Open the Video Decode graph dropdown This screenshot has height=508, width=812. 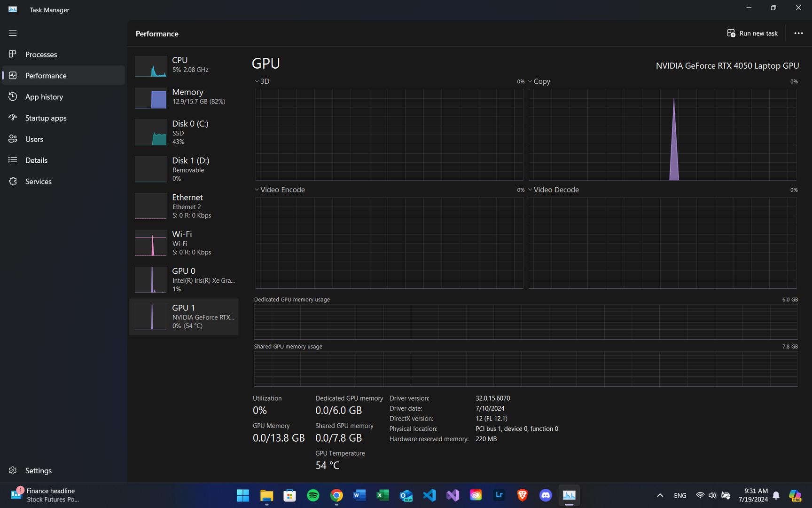tap(554, 190)
